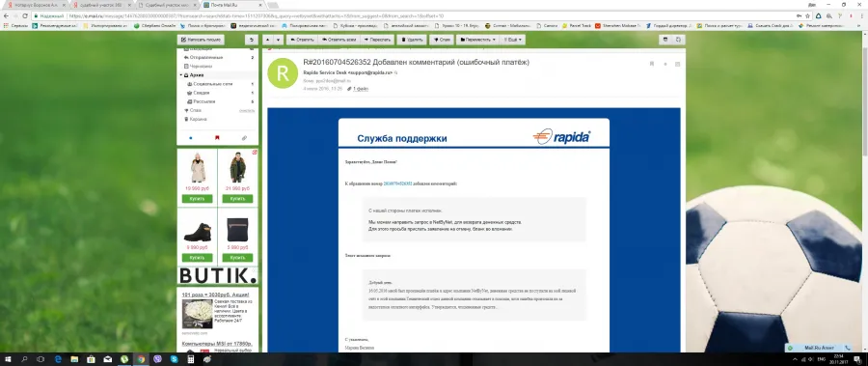Open File Explorer from the taskbar
This screenshot has width=868, height=366.
click(x=74, y=359)
